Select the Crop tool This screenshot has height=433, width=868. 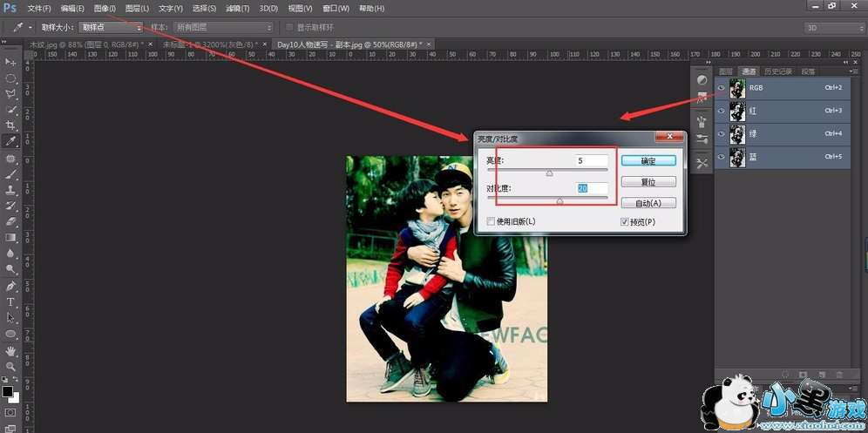[11, 125]
